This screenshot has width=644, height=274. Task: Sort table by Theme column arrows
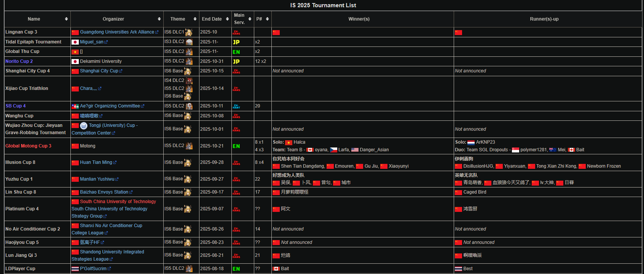coord(195,19)
